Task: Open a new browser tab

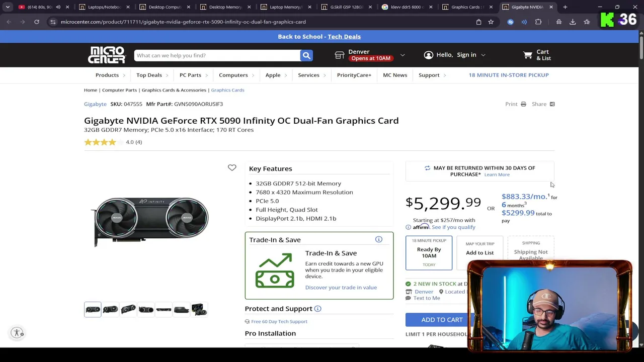Action: tap(565, 7)
